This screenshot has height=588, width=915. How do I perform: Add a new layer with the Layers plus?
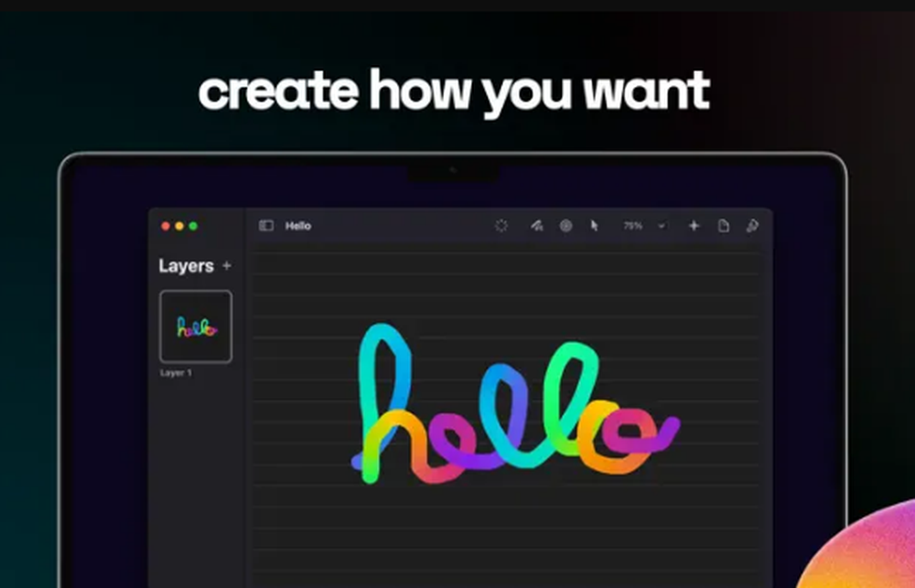pos(227,266)
